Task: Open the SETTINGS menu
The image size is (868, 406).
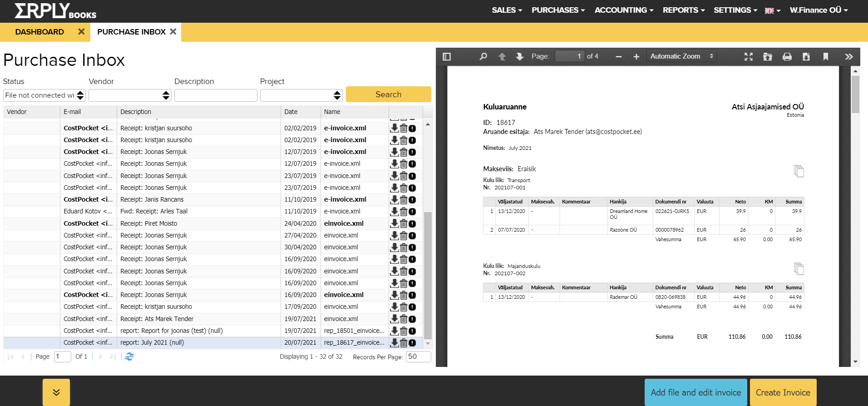Action: click(x=735, y=10)
